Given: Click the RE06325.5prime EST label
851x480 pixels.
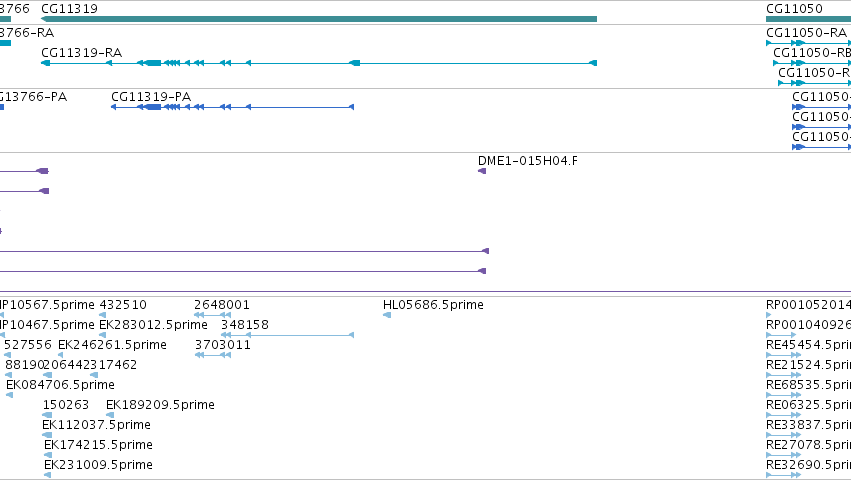Looking at the screenshot, I should (808, 405).
